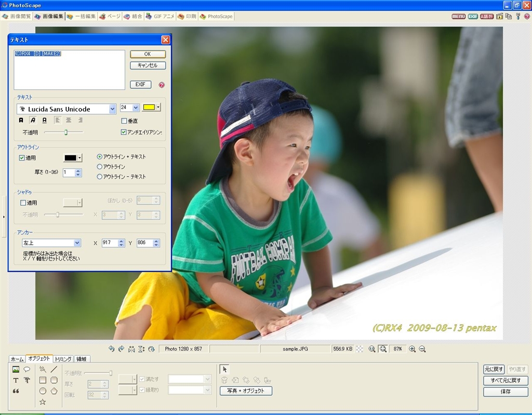Toggle italic text formatting icon
The image size is (532, 415).
point(33,120)
